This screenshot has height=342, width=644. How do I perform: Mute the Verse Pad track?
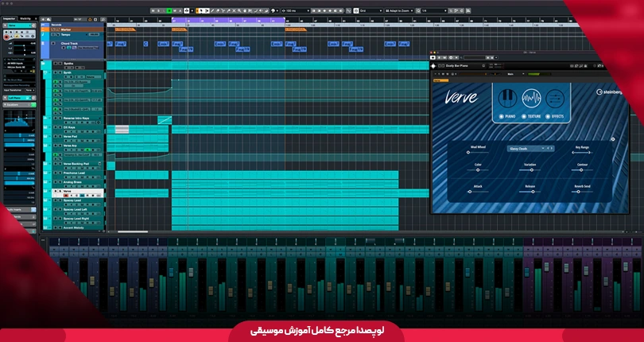pos(56,137)
